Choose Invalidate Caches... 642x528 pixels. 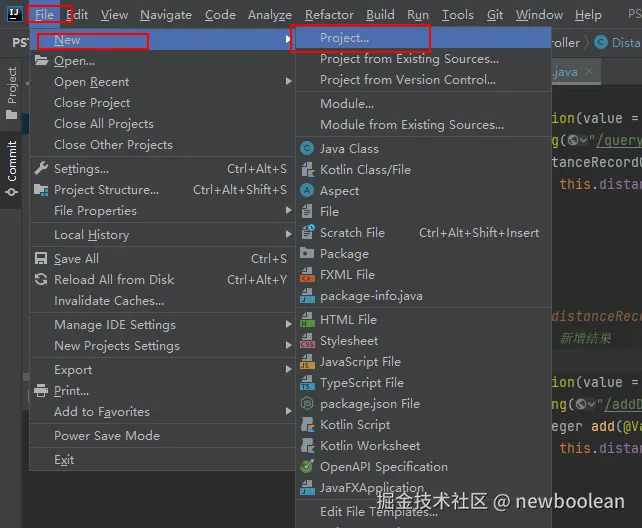click(x=162, y=300)
